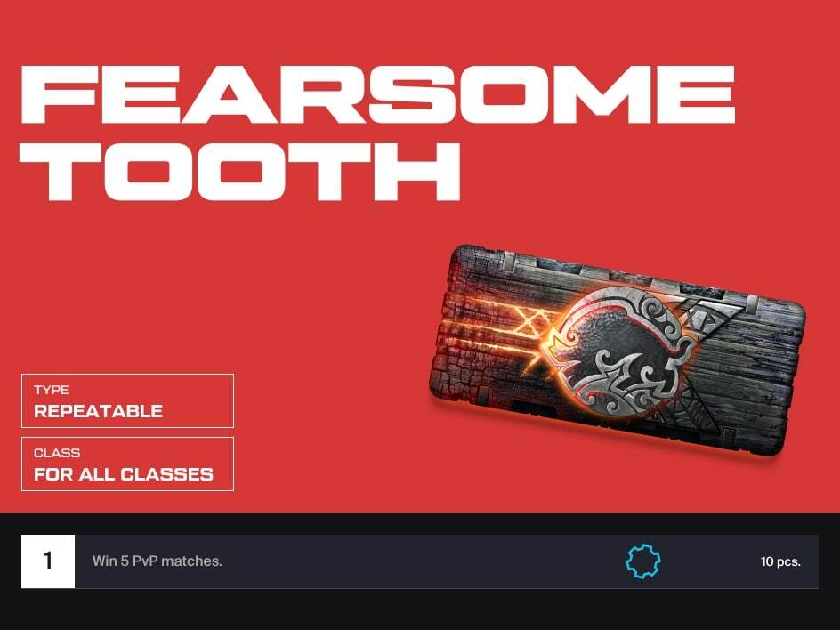Click the TOOTH heading word
The height and width of the screenshot is (630, 840).
[x=240, y=172]
